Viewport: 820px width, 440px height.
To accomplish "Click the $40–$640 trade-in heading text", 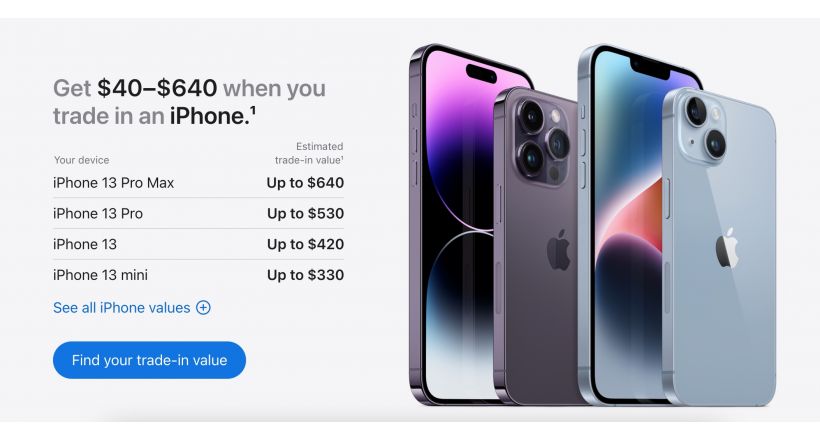I will [157, 88].
